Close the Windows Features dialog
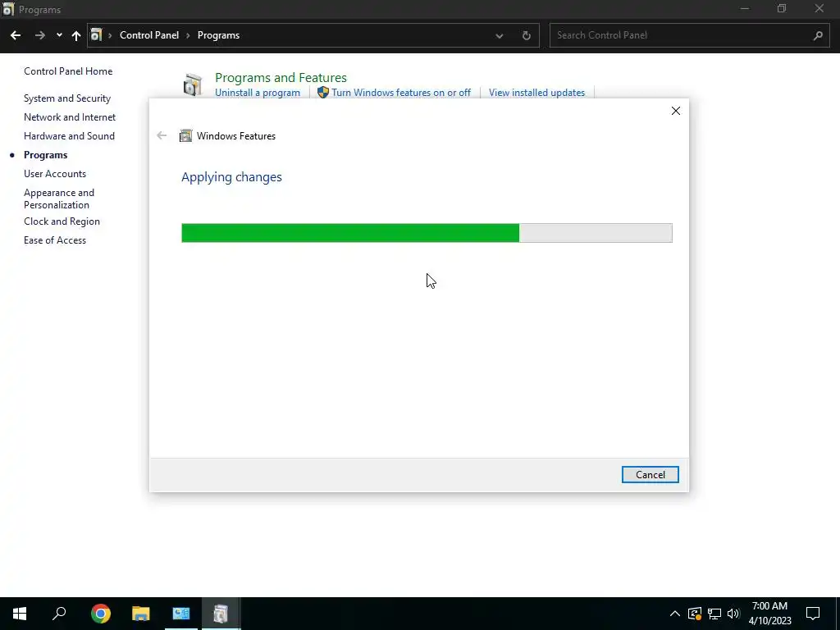840x630 pixels. (676, 111)
